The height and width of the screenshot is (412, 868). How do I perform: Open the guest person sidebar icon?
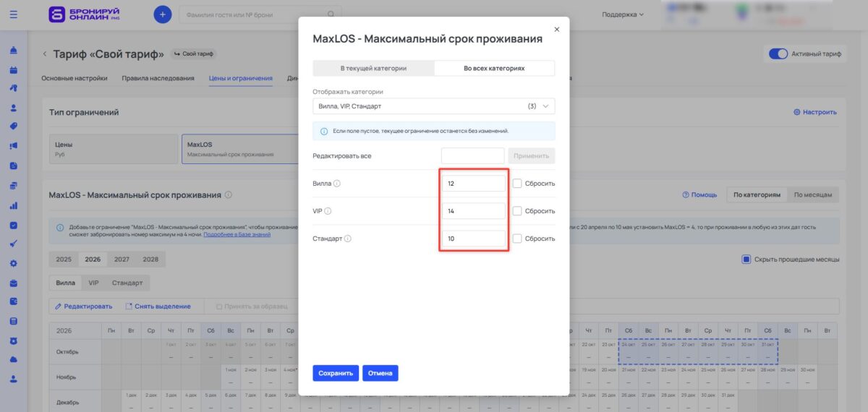tap(14, 108)
